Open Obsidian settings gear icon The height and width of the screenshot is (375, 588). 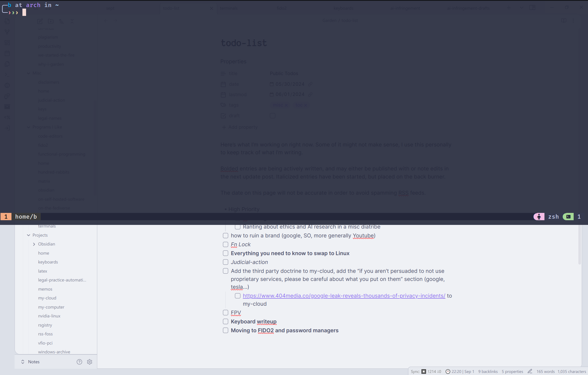coord(90,362)
